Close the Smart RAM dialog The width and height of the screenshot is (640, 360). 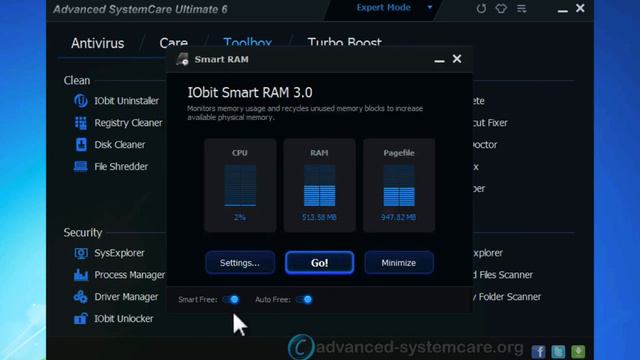point(457,59)
